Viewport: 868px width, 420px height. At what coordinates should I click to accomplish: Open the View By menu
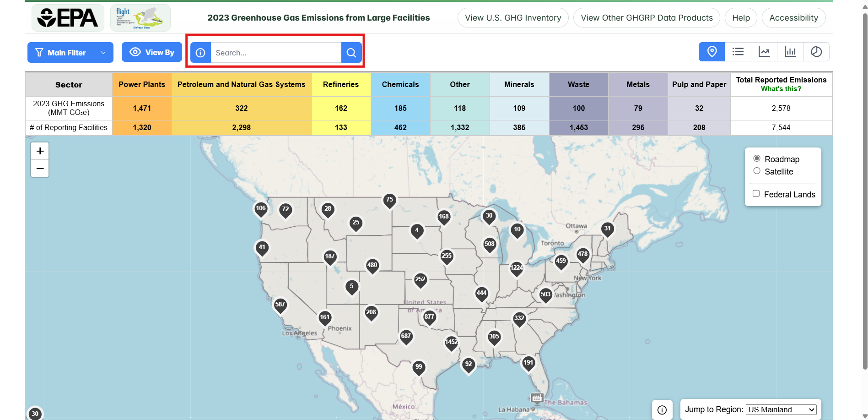click(x=151, y=52)
